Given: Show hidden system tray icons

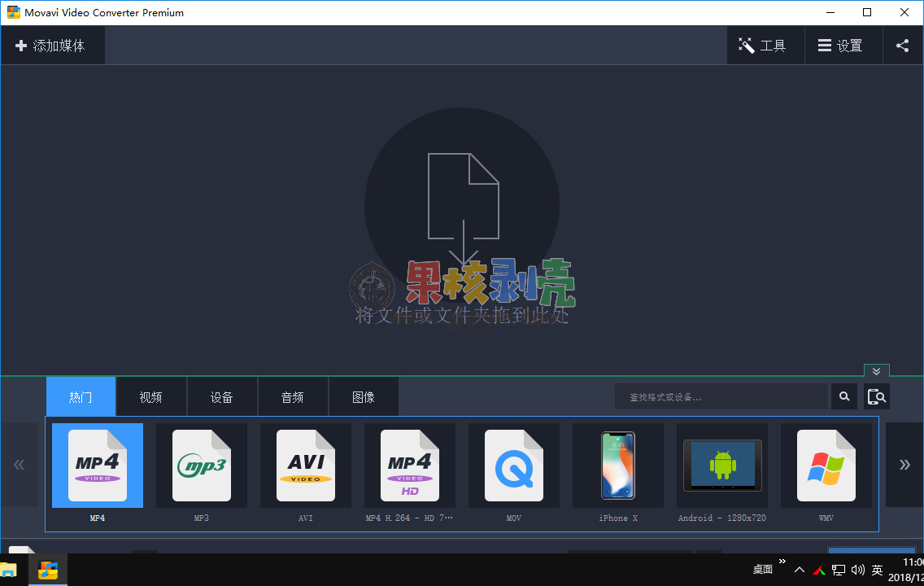Looking at the screenshot, I should click(799, 570).
